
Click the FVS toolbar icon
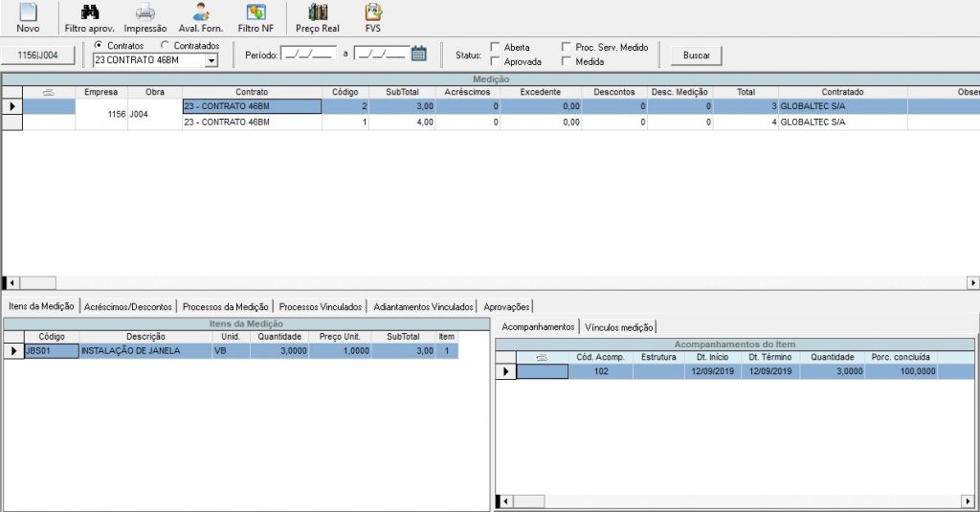click(373, 13)
